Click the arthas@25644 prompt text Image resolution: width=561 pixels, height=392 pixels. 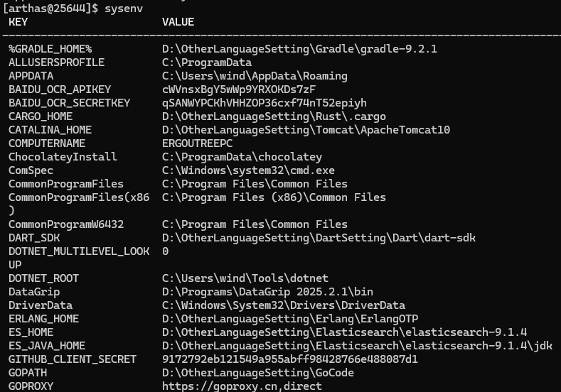[x=49, y=9]
